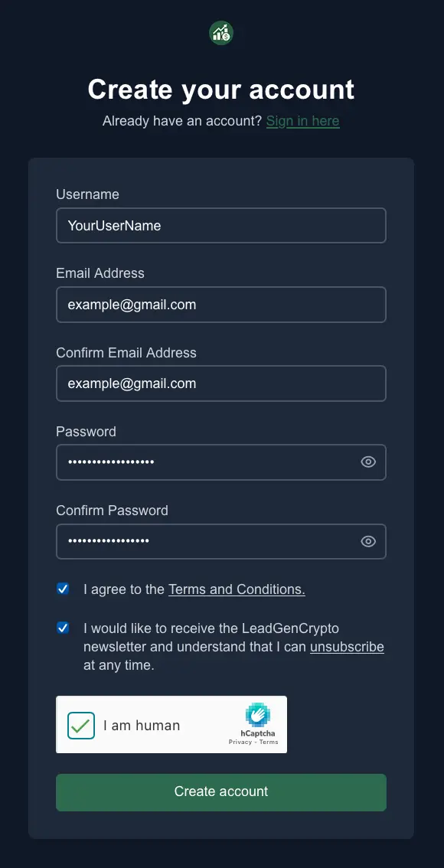View the Terms and Conditions
This screenshot has width=444, height=868.
237,589
